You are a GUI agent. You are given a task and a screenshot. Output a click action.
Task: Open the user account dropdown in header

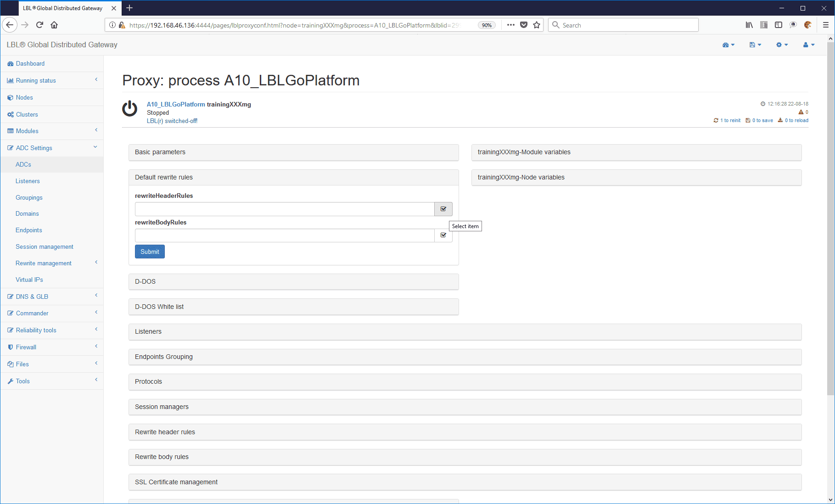click(x=809, y=45)
